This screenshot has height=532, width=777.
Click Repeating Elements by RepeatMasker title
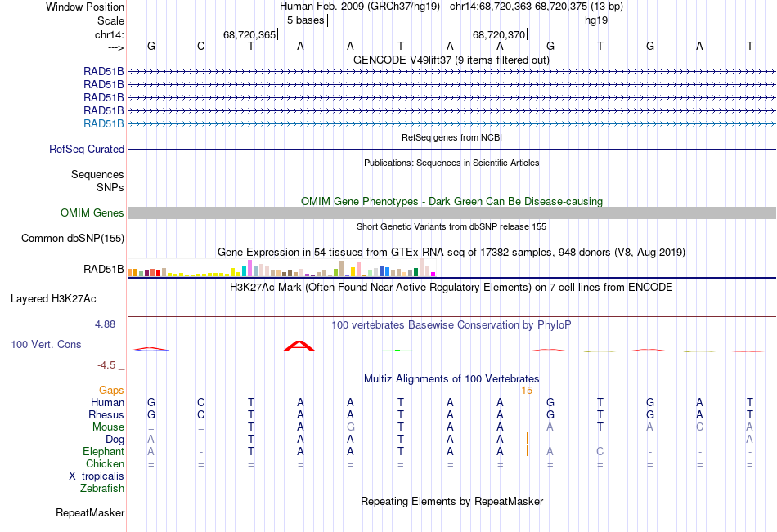451,501
